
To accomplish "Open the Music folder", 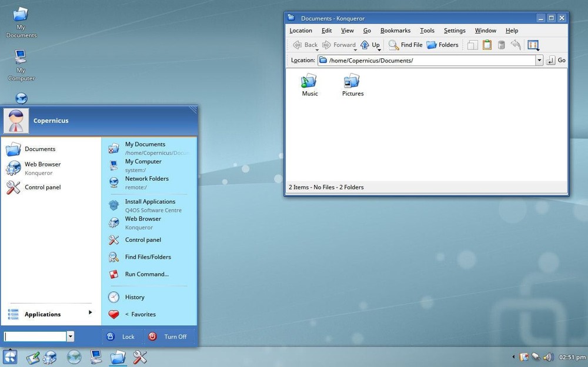I will pos(309,82).
